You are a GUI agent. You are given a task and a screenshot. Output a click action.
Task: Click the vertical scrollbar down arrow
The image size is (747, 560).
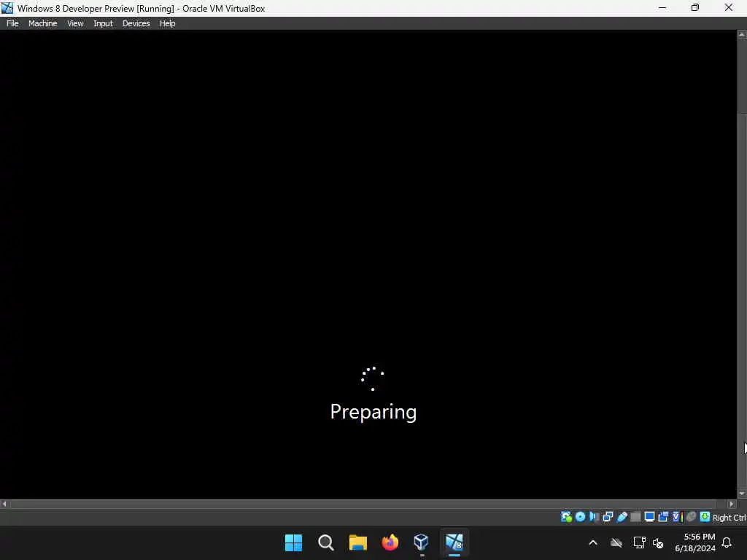tap(742, 494)
